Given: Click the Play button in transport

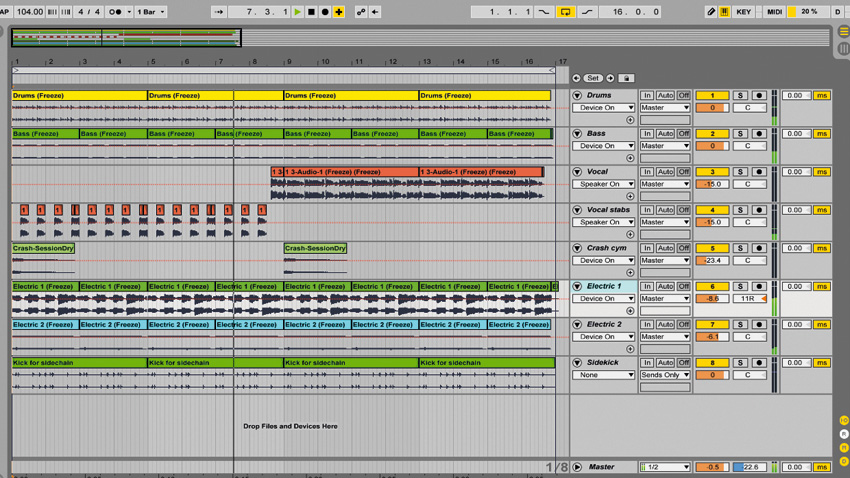Looking at the screenshot, I should [x=297, y=11].
